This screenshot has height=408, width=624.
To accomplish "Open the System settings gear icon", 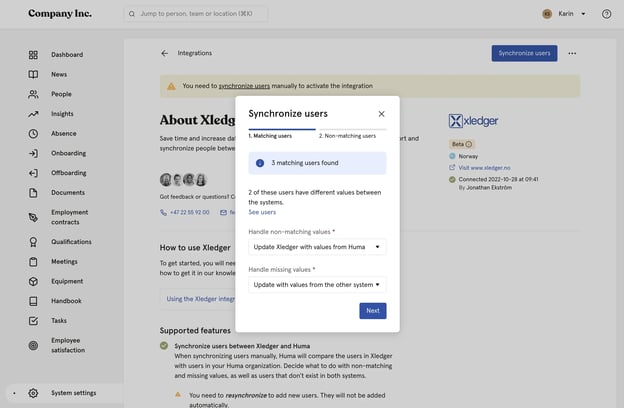I will coord(33,393).
